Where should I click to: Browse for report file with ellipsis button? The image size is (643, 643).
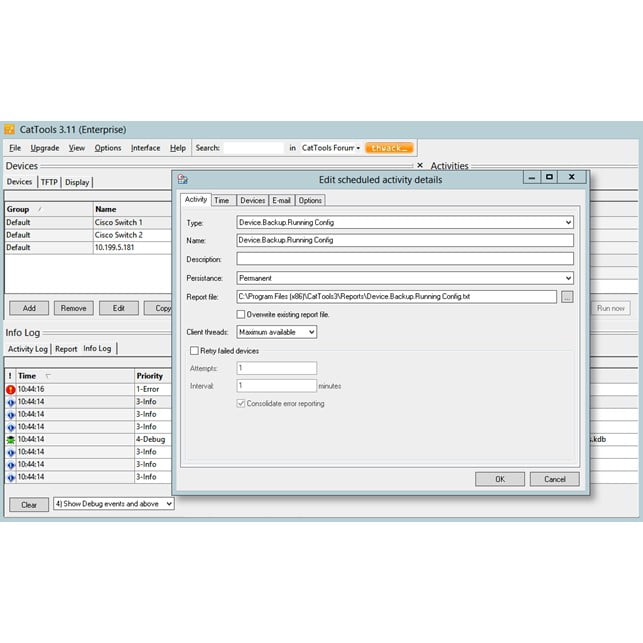tap(567, 297)
